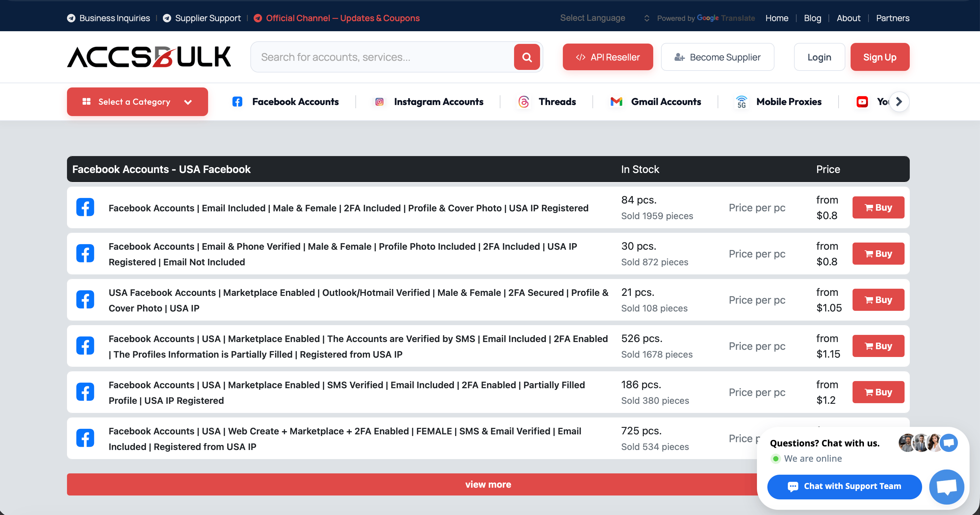Go to Gmail Accounts category

pyautogui.click(x=666, y=101)
